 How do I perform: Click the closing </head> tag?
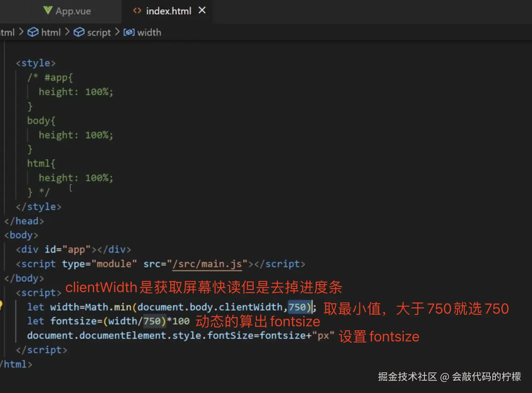pyautogui.click(x=24, y=221)
